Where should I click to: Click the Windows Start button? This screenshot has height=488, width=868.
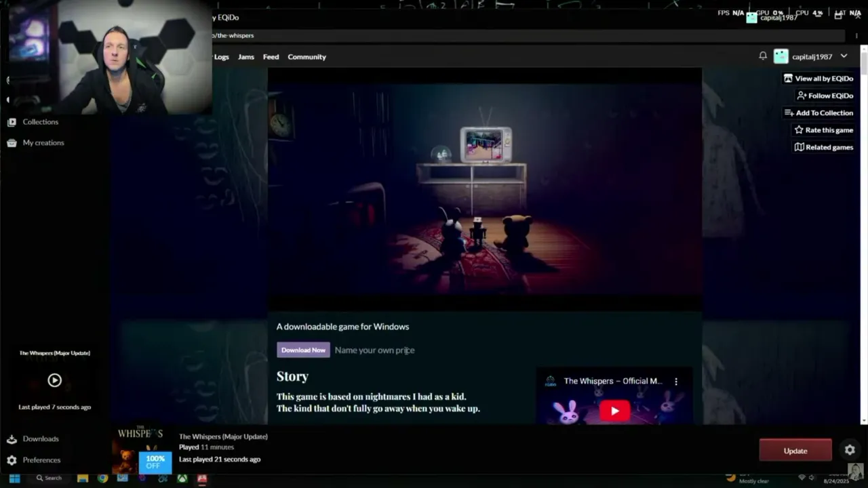point(14,479)
